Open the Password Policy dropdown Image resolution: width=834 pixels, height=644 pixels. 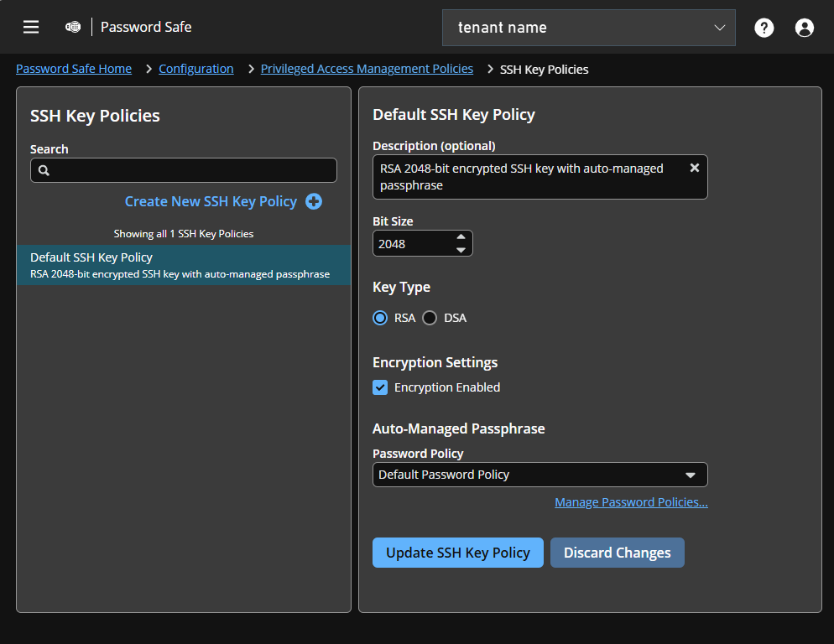point(539,474)
